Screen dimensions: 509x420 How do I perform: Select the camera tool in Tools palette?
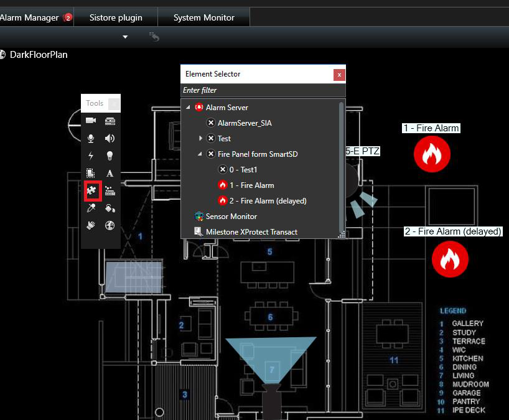tap(91, 121)
